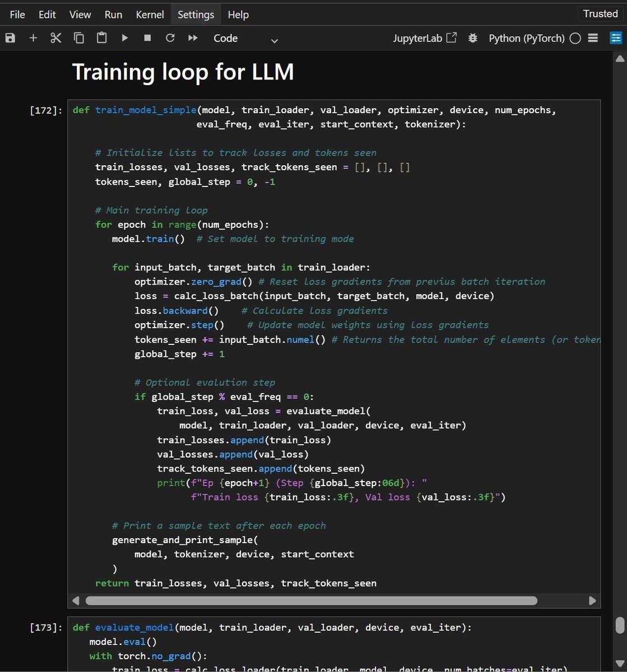Viewport: 627px width, 672px height.
Task: Restart kernel and run all cells icon
Action: click(x=193, y=38)
